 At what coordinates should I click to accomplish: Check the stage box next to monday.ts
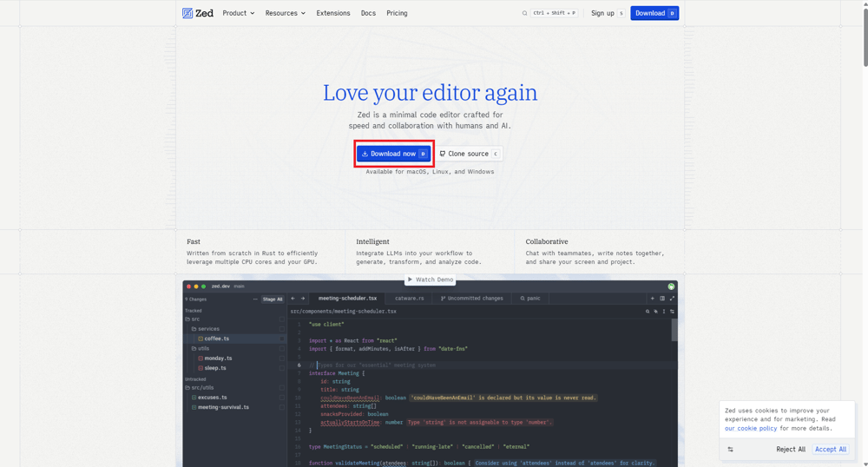pyautogui.click(x=281, y=358)
